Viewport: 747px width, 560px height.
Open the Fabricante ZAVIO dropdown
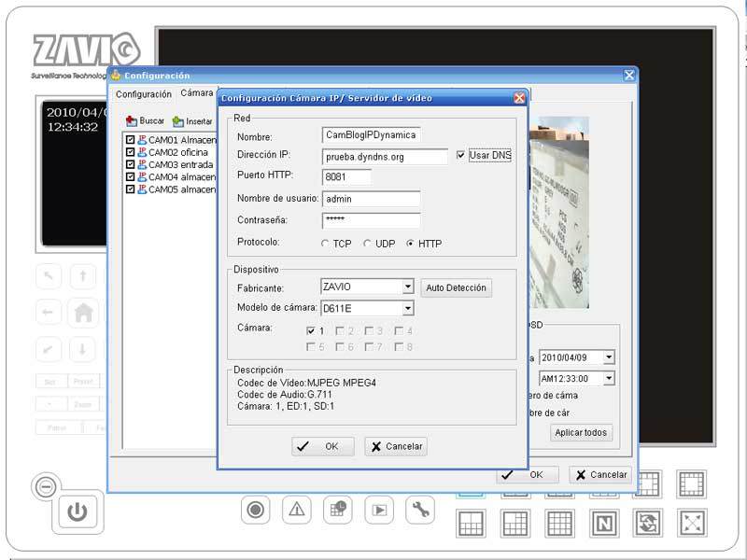[408, 287]
